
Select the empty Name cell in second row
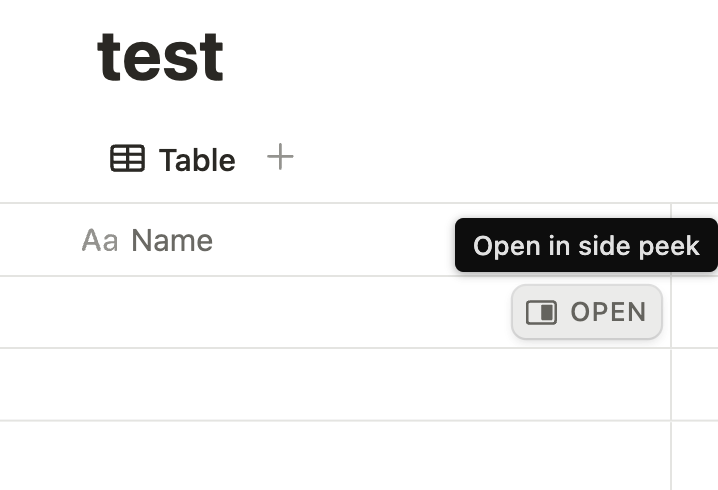tap(300, 384)
